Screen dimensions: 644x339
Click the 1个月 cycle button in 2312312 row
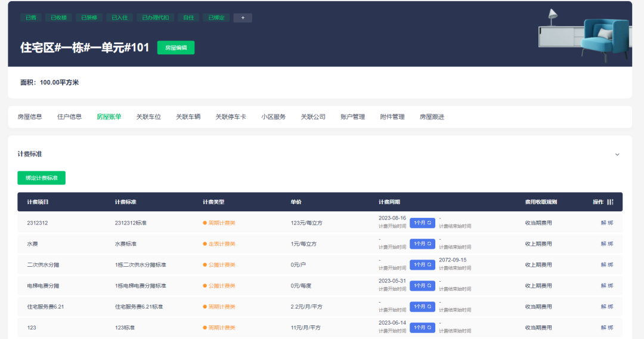tap(422, 223)
